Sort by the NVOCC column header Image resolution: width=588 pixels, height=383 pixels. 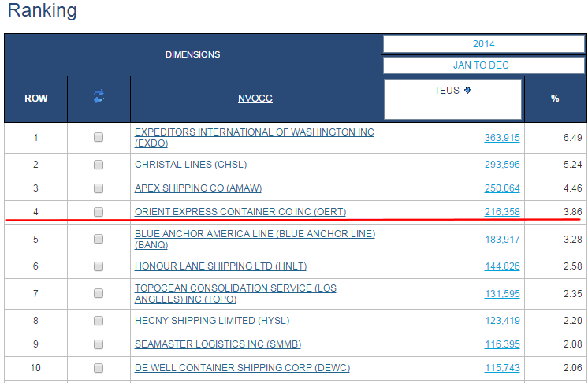click(255, 99)
